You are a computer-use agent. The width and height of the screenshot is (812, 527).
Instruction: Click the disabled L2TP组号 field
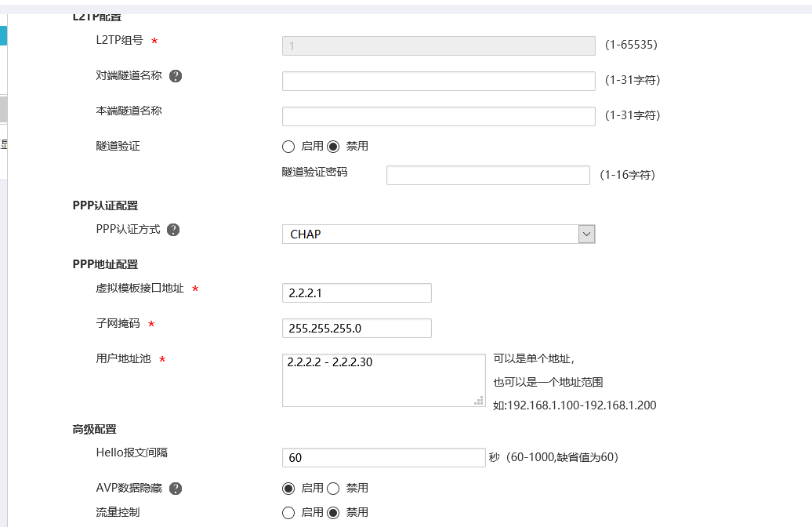point(438,45)
